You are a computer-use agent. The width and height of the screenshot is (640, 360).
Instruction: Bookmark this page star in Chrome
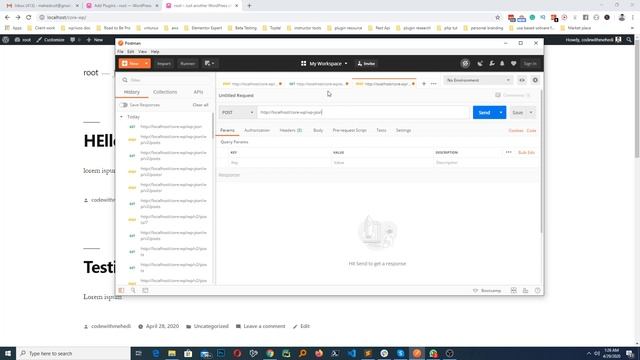[498, 18]
